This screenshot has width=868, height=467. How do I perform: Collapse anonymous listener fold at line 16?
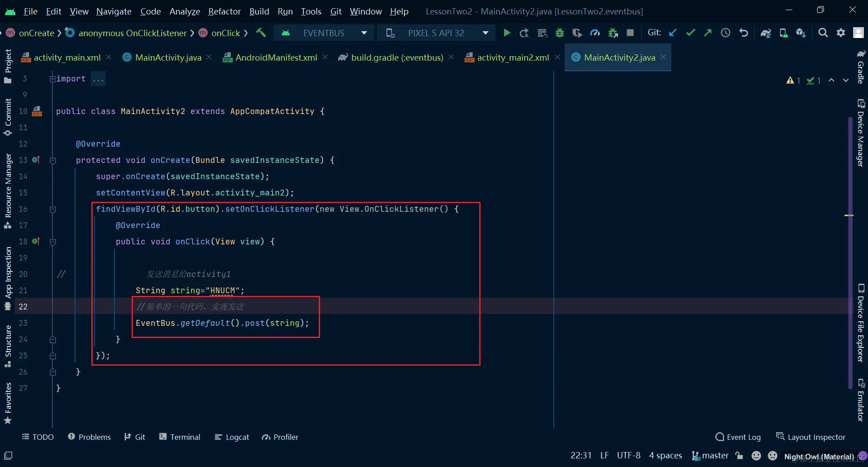click(53, 209)
